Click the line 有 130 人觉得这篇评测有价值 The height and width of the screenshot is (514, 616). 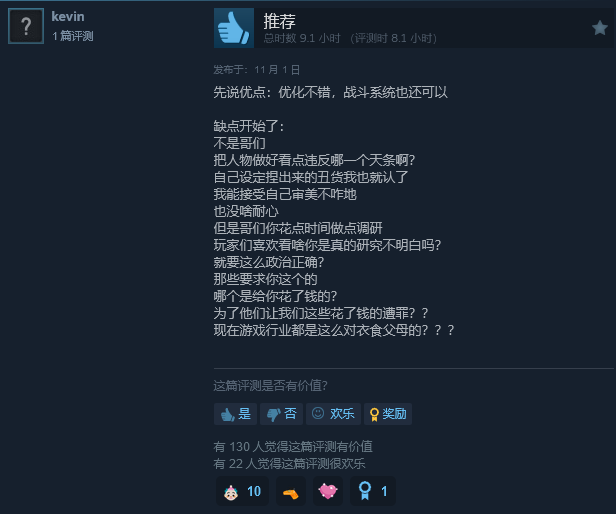point(293,447)
